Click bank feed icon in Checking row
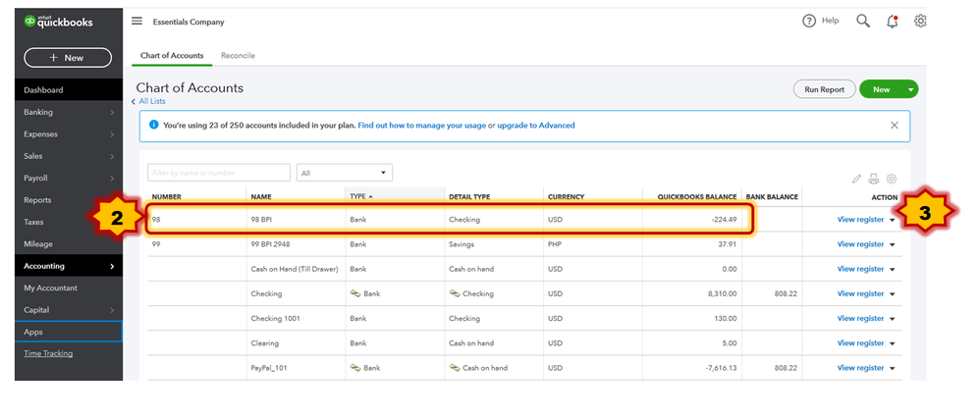The height and width of the screenshot is (417, 980). pos(355,293)
